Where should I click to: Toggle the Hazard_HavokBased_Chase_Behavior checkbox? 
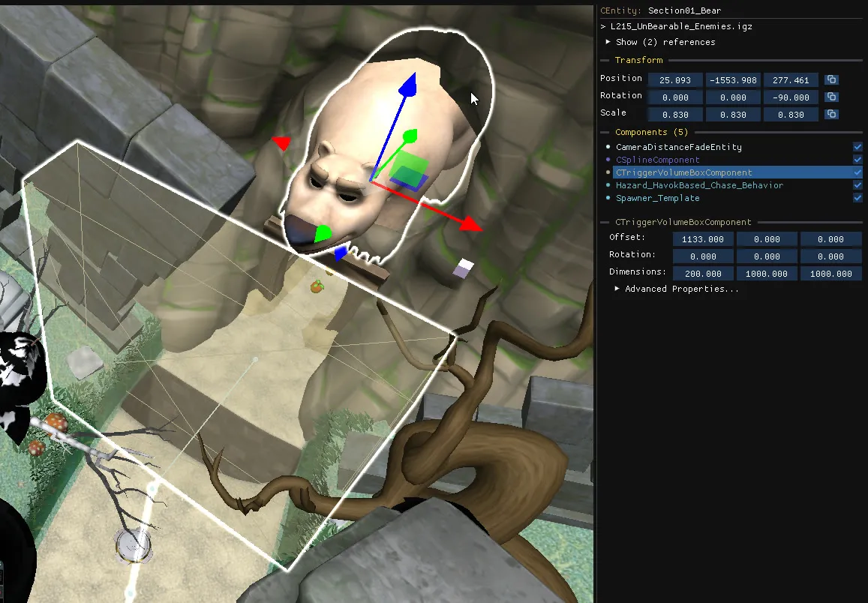point(857,184)
